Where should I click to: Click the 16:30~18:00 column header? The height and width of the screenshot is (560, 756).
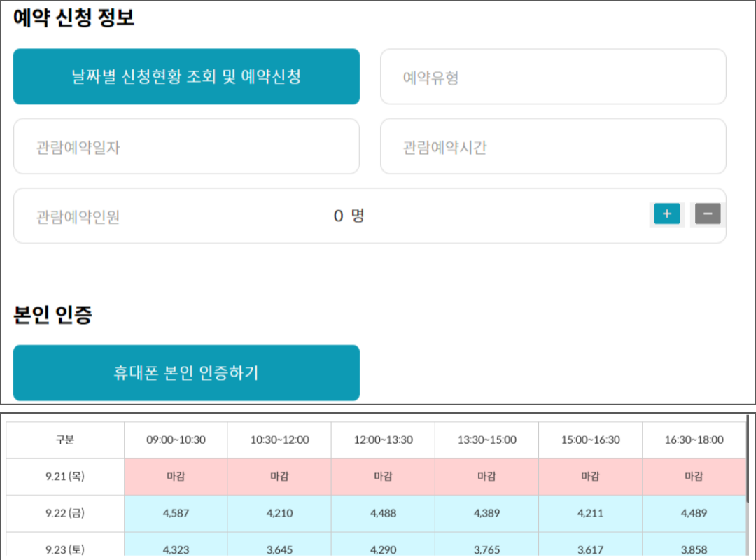coord(694,440)
